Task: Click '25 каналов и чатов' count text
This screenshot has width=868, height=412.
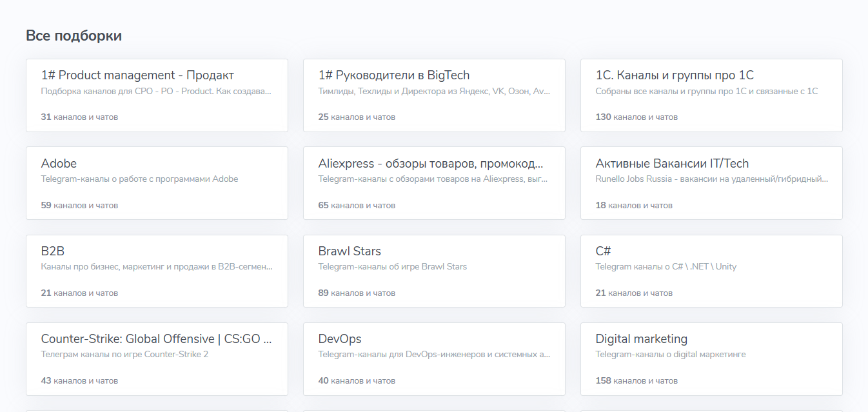Action: click(x=357, y=117)
